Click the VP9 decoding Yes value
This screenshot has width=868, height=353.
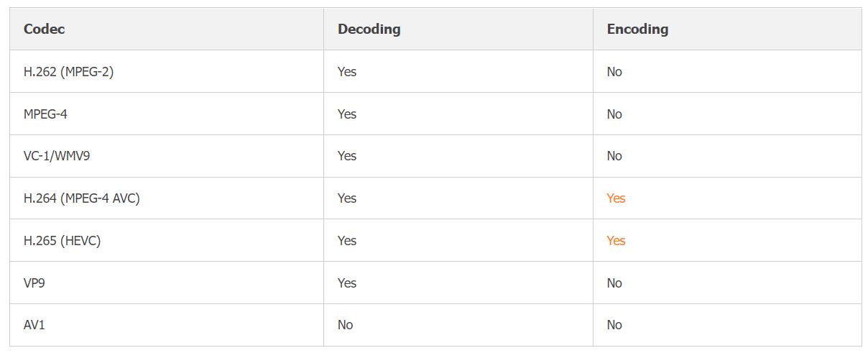[347, 283]
